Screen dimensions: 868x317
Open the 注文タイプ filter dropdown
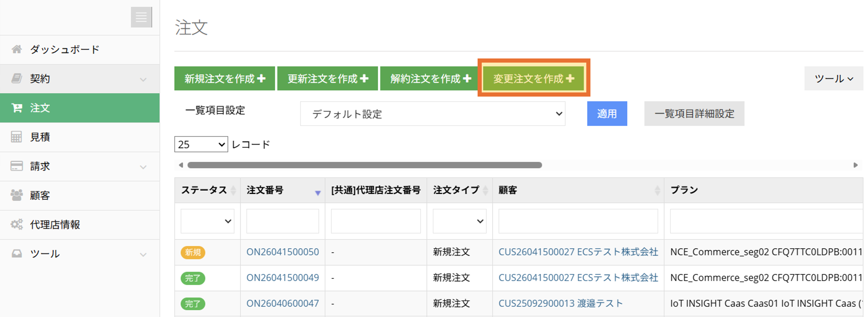pyautogui.click(x=460, y=221)
